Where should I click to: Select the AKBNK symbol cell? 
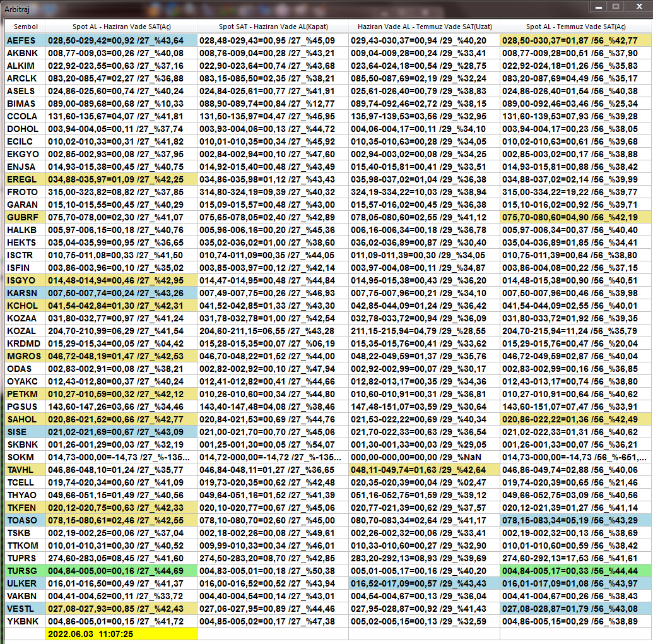pyautogui.click(x=25, y=53)
